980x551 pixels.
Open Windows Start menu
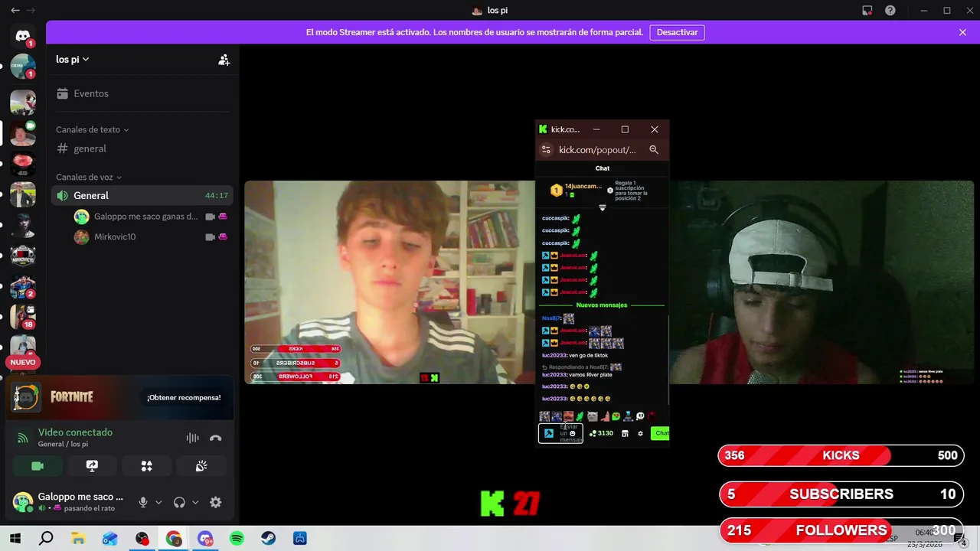click(15, 539)
